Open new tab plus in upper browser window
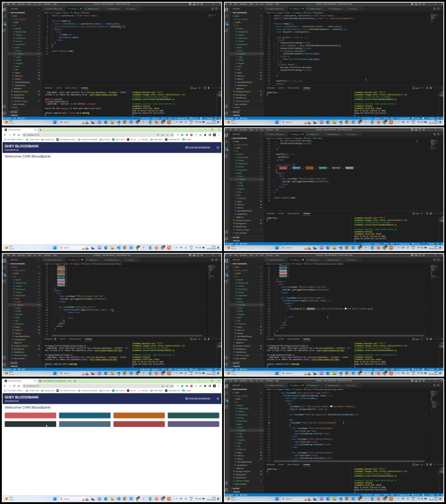The height and width of the screenshot is (504, 446). click(40, 130)
